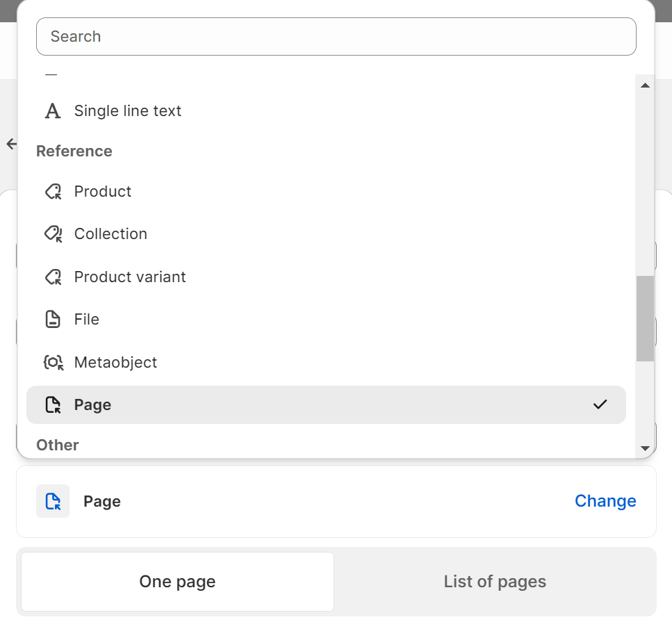Click the Page icon in the highlighted row
This screenshot has width=672, height=622.
[x=53, y=405]
